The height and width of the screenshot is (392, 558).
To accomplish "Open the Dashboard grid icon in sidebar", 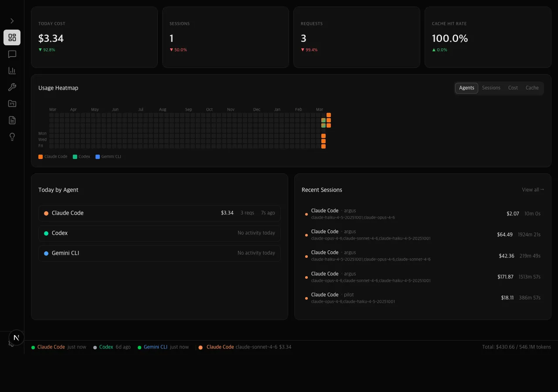I will (x=12, y=37).
